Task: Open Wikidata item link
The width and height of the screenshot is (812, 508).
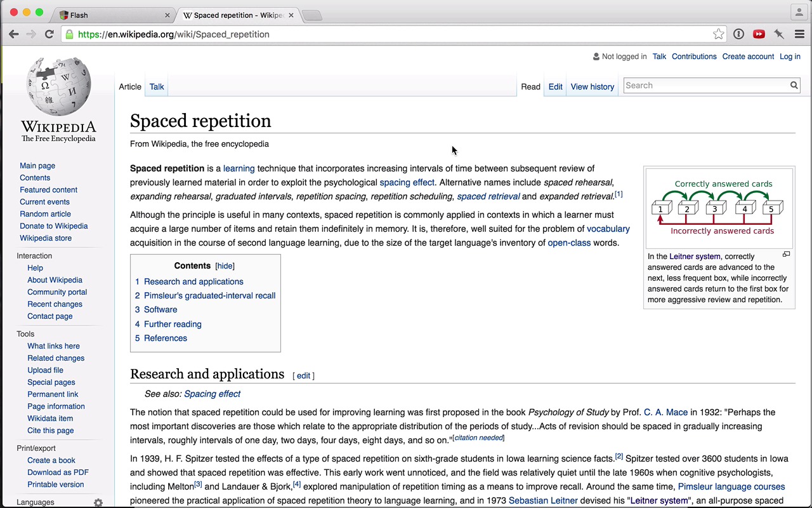Action: (x=50, y=418)
